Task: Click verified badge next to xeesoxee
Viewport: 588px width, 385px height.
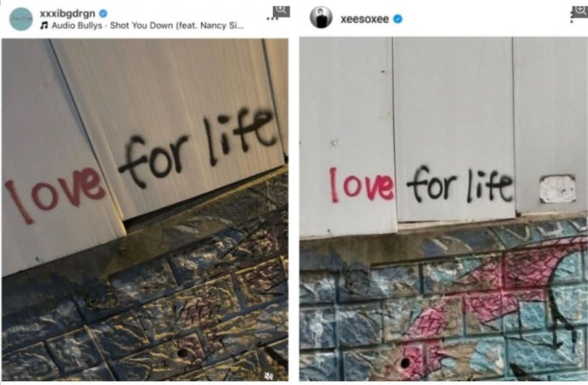Action: [x=397, y=19]
